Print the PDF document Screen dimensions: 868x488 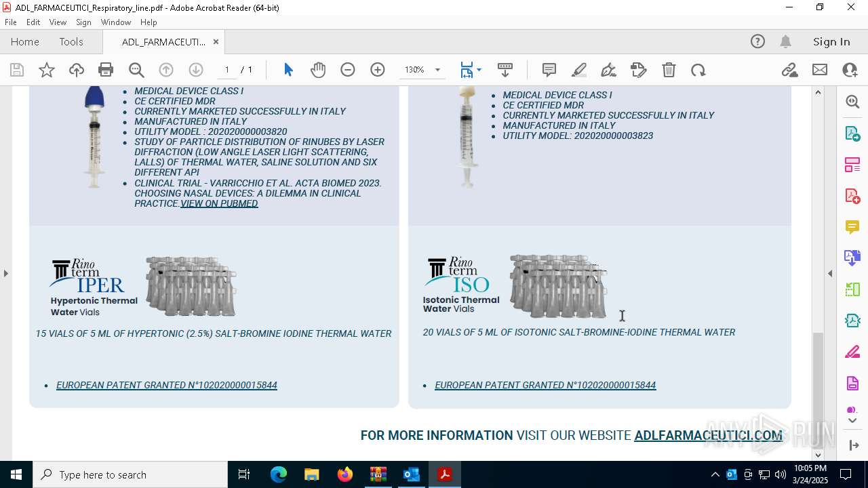click(x=106, y=70)
